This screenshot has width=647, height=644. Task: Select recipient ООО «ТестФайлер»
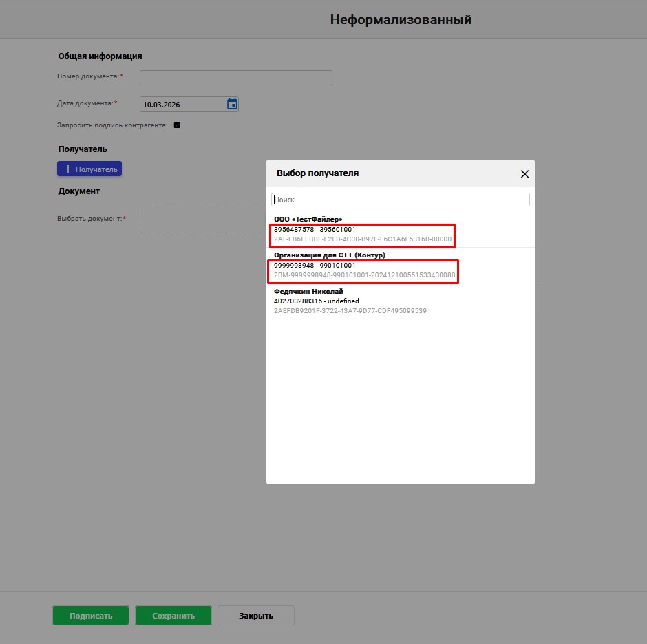(x=308, y=219)
